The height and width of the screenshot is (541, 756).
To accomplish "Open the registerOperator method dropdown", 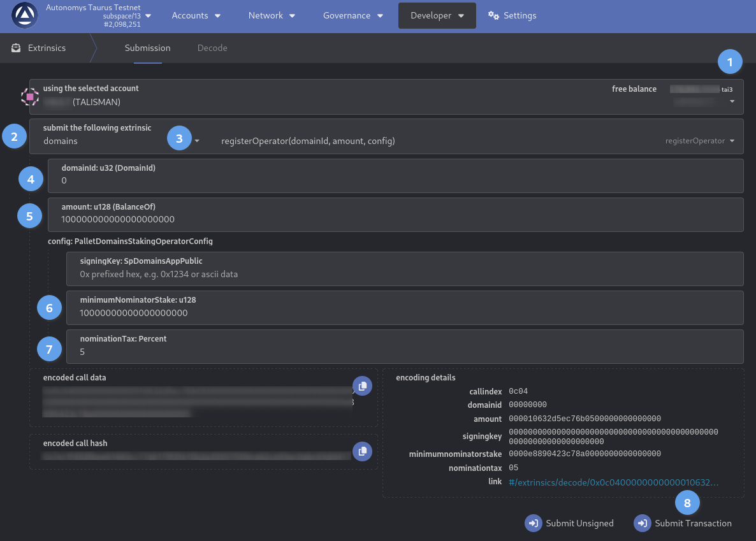I will pyautogui.click(x=732, y=141).
